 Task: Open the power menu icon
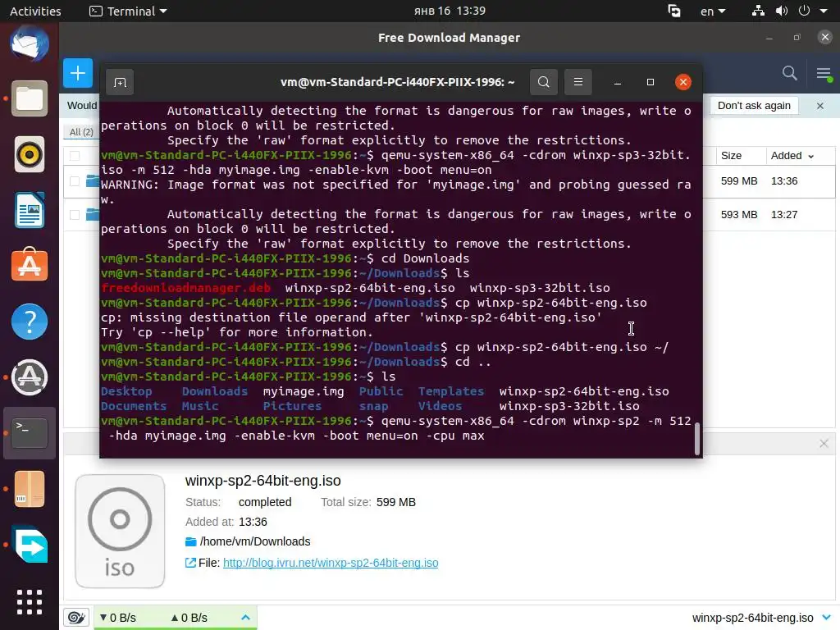pyautogui.click(x=804, y=11)
